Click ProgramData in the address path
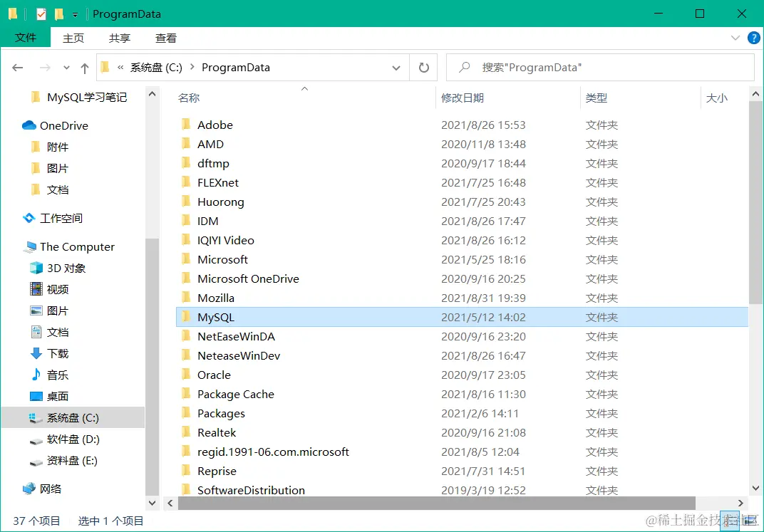 [x=236, y=68]
